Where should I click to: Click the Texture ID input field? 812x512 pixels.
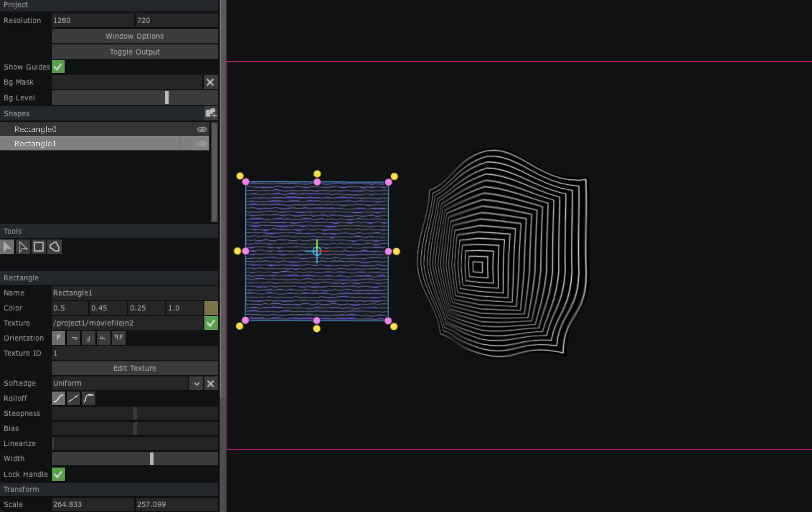134,353
